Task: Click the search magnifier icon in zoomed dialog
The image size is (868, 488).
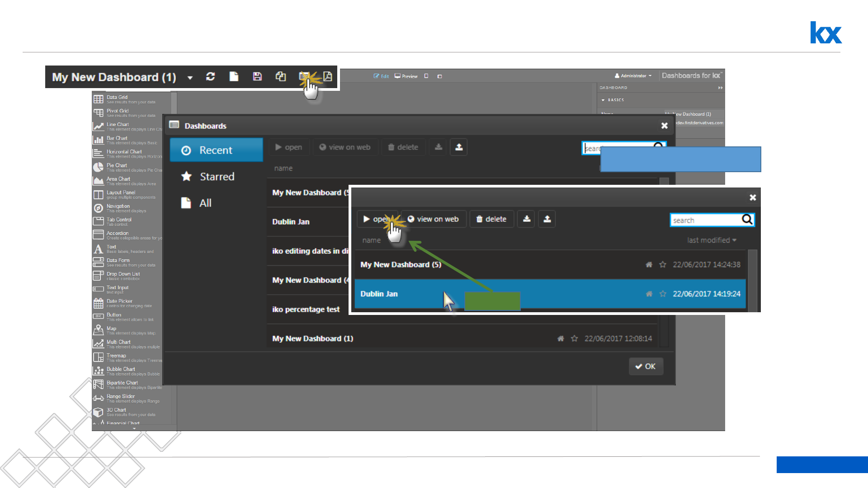Action: [x=747, y=220]
